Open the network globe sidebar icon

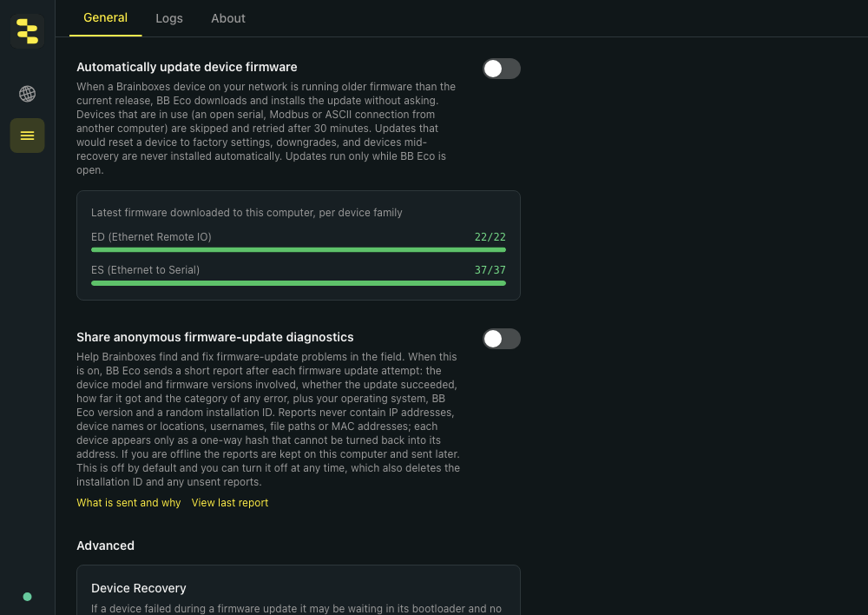point(27,94)
